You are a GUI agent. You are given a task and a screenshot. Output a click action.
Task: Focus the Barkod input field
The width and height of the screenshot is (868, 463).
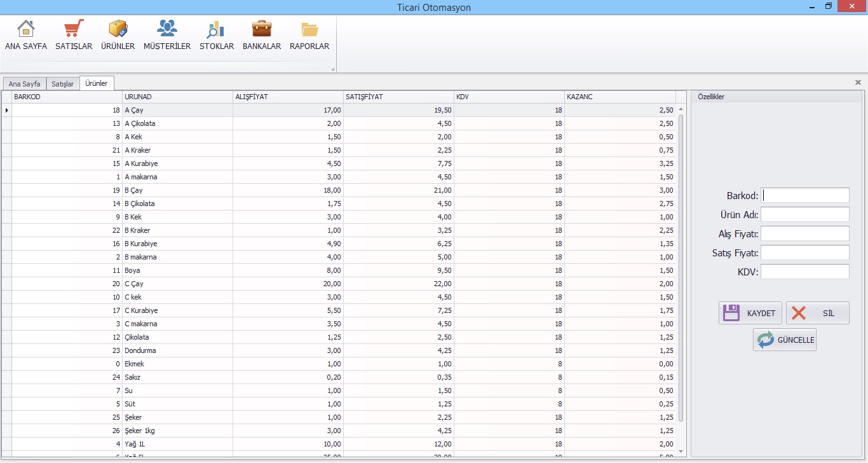pos(805,195)
